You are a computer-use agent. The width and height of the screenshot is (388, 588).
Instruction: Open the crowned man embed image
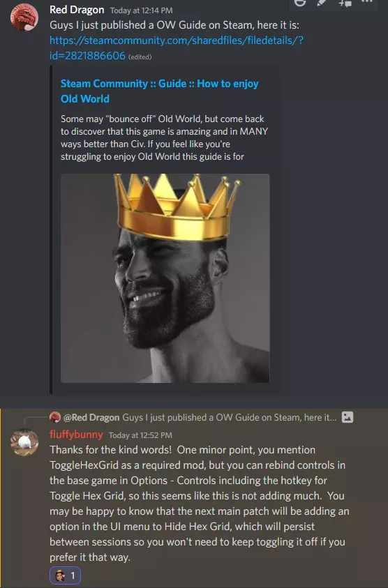(x=165, y=278)
